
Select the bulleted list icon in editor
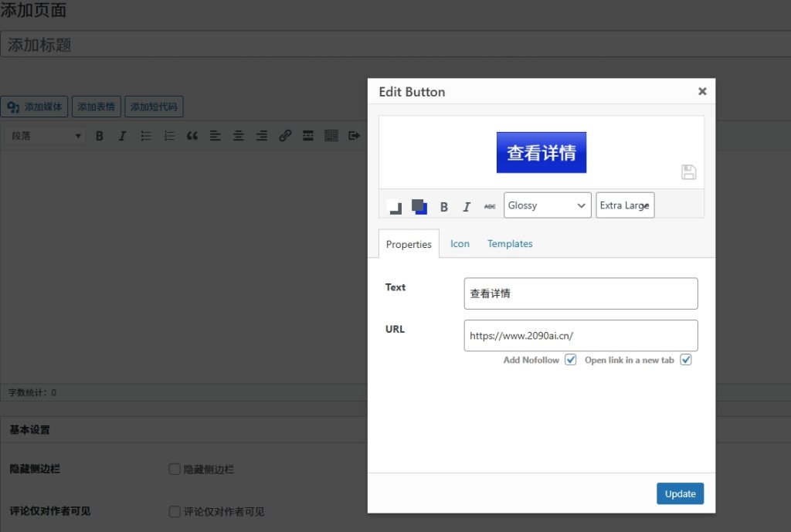coord(146,136)
